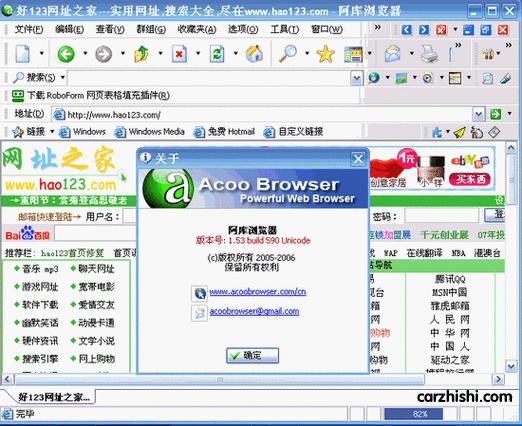
Task: Refresh the page with green arrows icon
Action: pos(217,54)
